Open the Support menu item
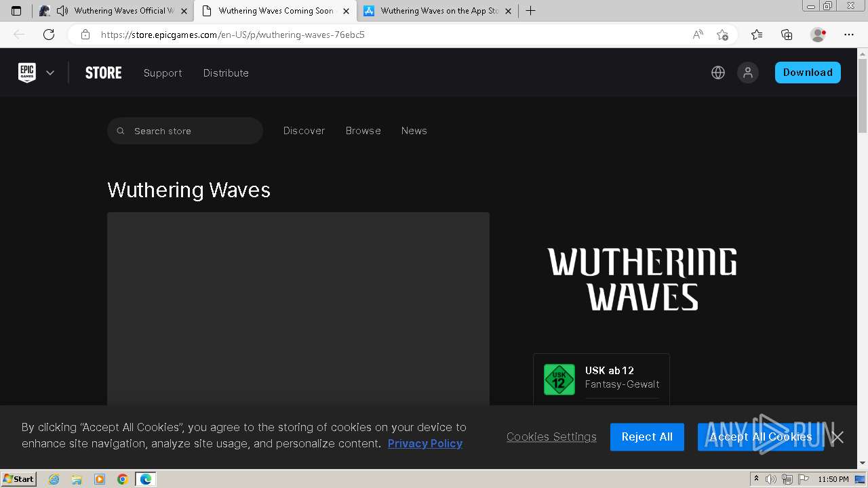868x488 pixels. [163, 73]
